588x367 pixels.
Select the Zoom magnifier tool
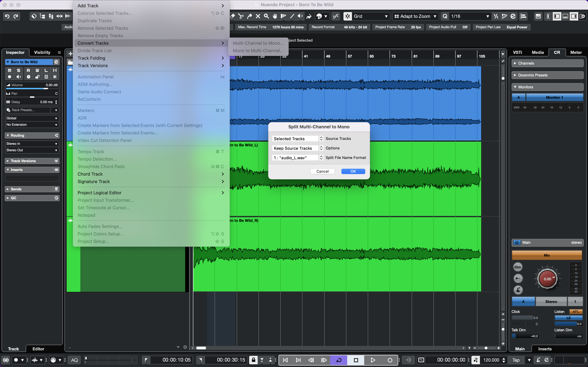(x=266, y=16)
